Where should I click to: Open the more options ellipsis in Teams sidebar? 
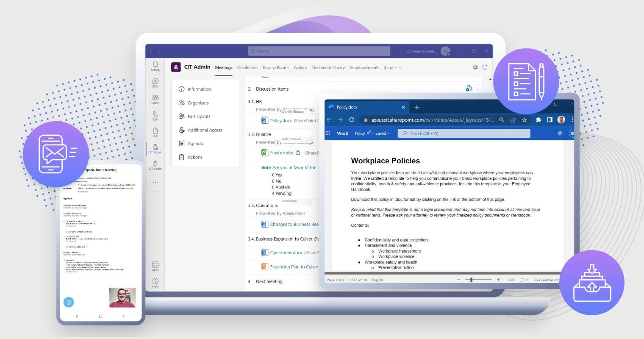155,182
